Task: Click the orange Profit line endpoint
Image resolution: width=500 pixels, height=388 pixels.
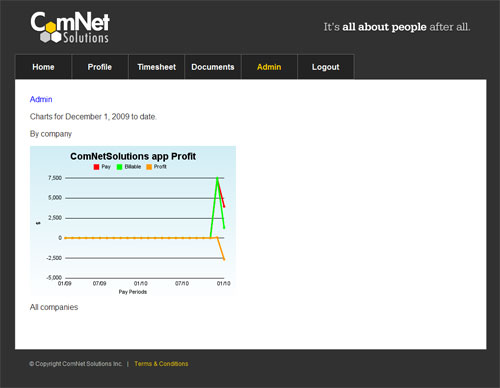Action: click(224, 259)
